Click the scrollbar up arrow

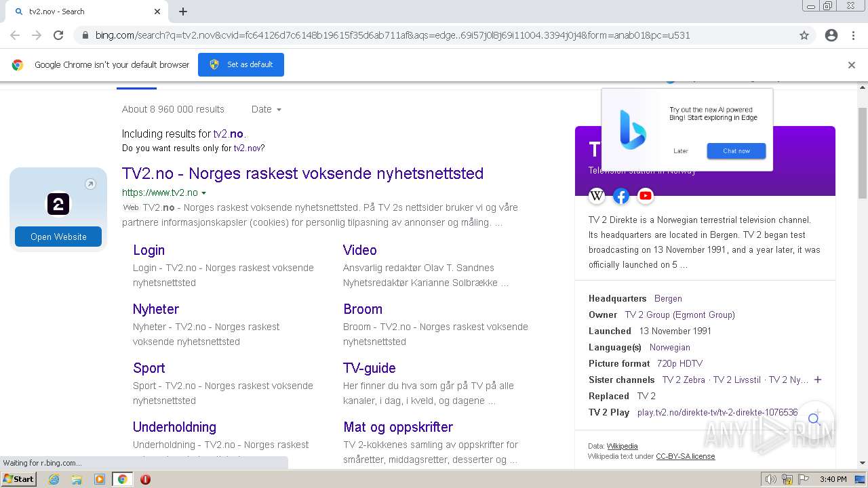(x=863, y=86)
